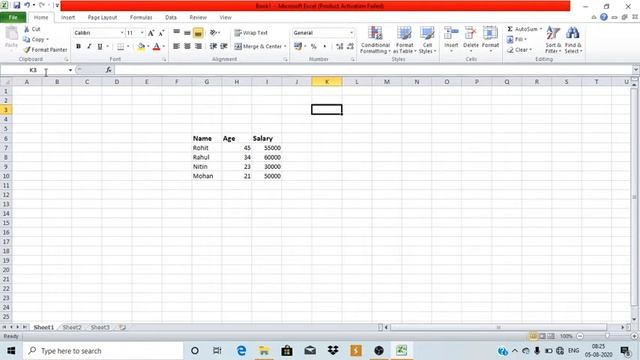
Task: Increase font size with Grow Font icon
Action: point(151,33)
